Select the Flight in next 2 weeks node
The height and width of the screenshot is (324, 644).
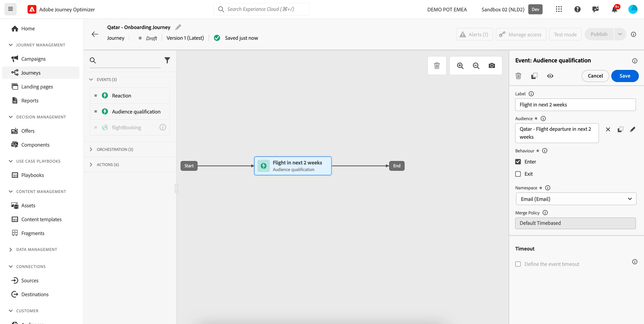click(293, 166)
